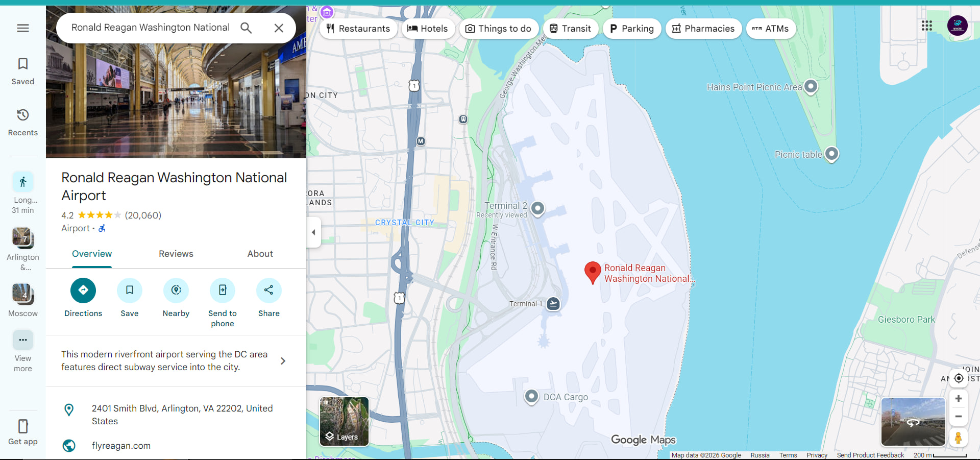Open the Saved places panel
The width and height of the screenshot is (980, 460).
click(22, 70)
